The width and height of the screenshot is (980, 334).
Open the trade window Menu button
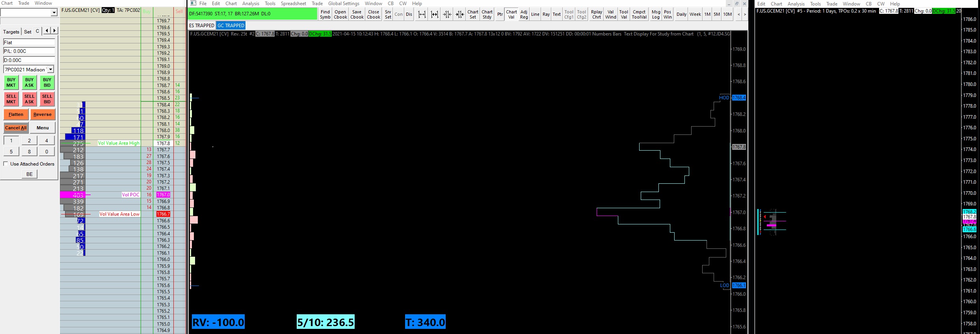coord(43,128)
